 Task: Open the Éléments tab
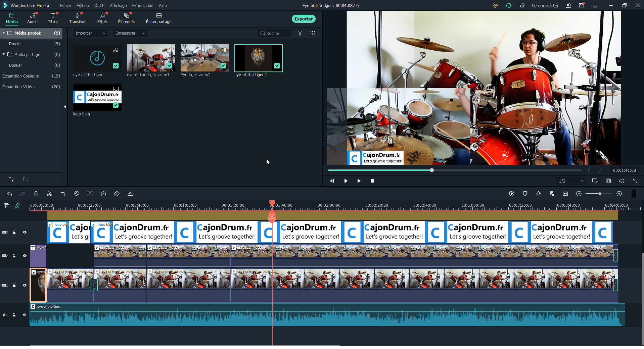[x=127, y=19]
